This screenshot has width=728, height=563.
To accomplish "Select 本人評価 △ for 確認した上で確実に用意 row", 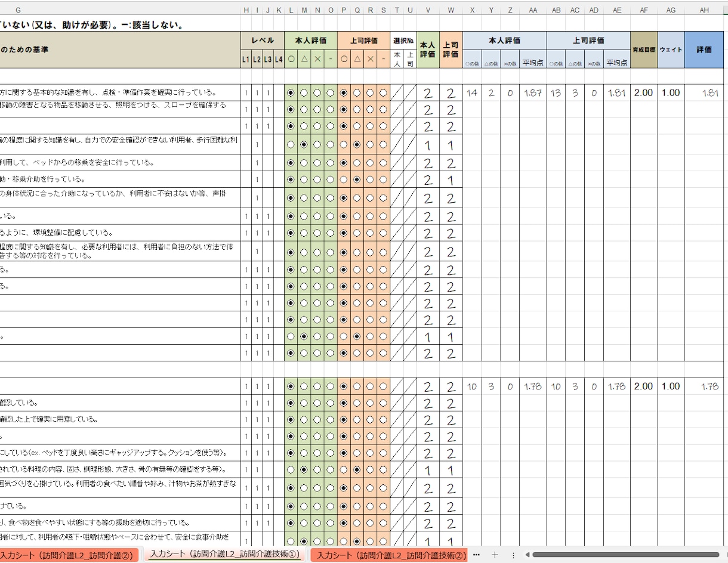I will click(x=304, y=420).
